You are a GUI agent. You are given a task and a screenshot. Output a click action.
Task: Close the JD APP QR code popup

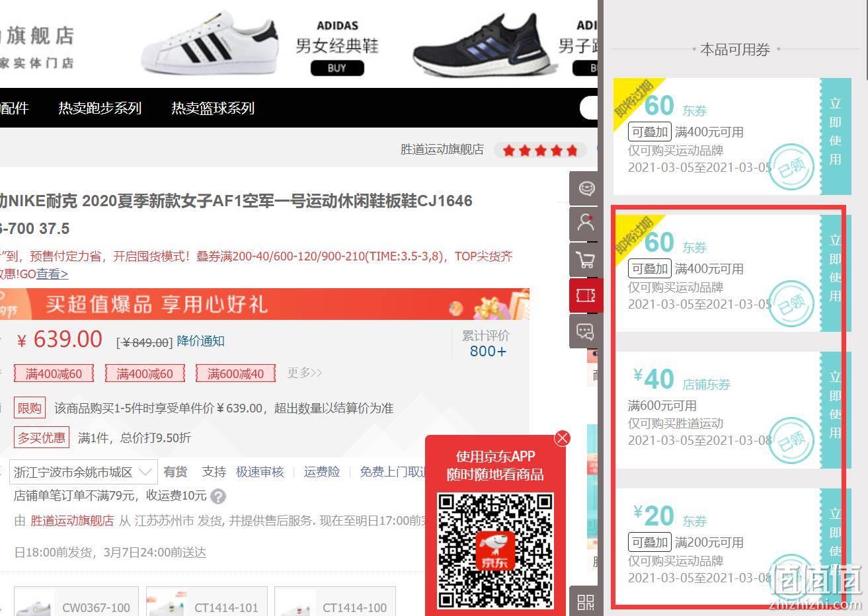click(563, 438)
